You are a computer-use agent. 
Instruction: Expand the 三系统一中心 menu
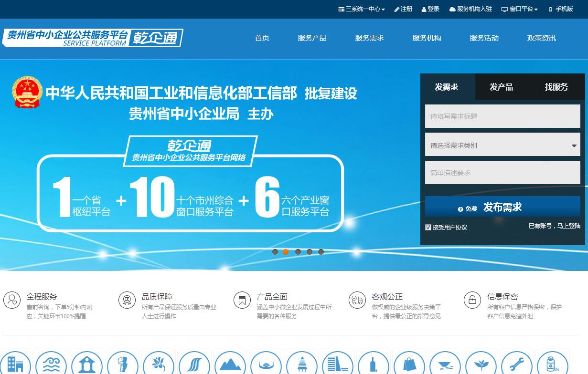pyautogui.click(x=362, y=9)
